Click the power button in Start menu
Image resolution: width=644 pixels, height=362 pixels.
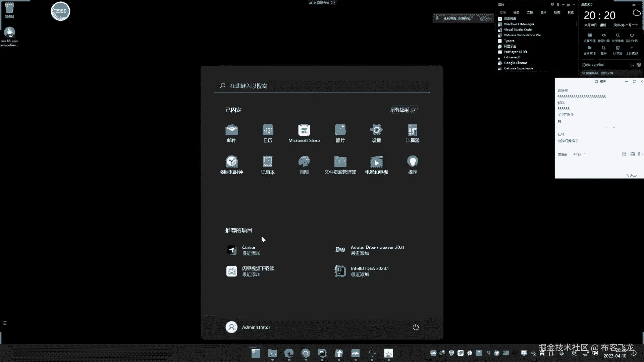[x=415, y=327]
